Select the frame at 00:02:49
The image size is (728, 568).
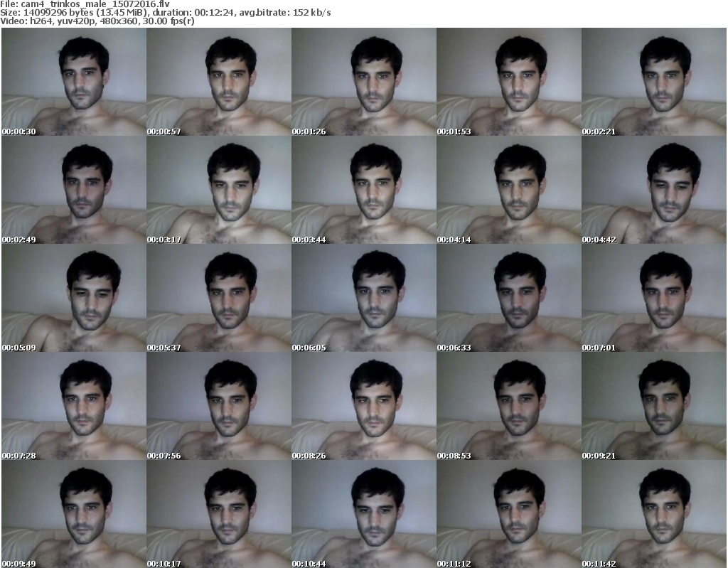click(x=74, y=190)
